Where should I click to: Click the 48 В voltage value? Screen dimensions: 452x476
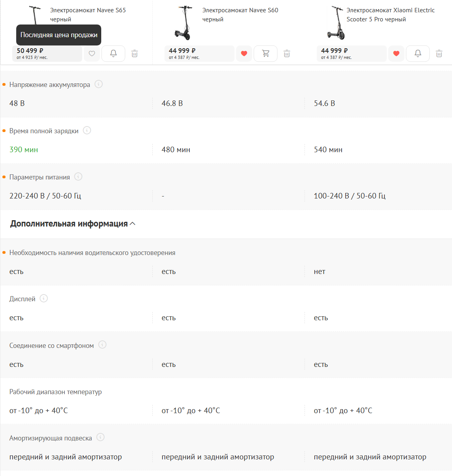[x=17, y=104]
